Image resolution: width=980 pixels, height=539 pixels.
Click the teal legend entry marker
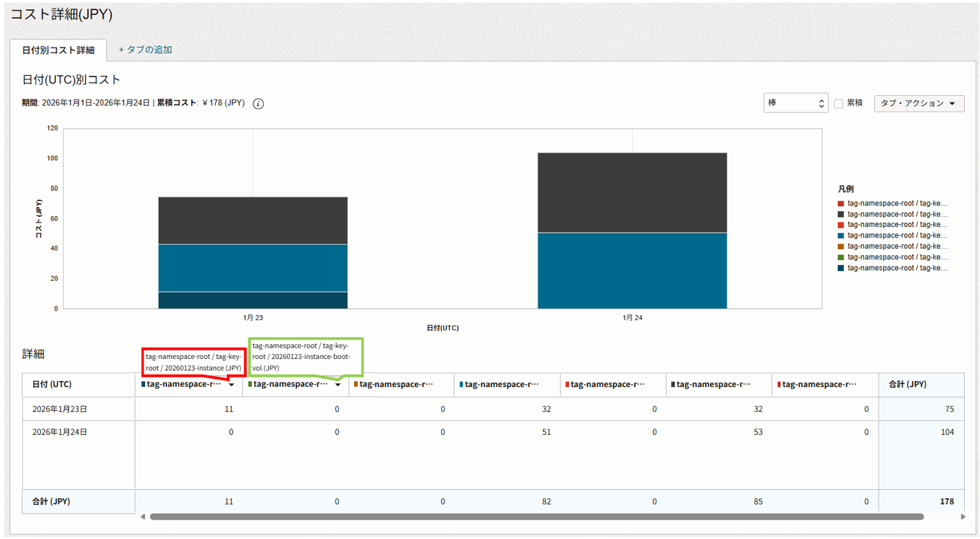click(840, 235)
